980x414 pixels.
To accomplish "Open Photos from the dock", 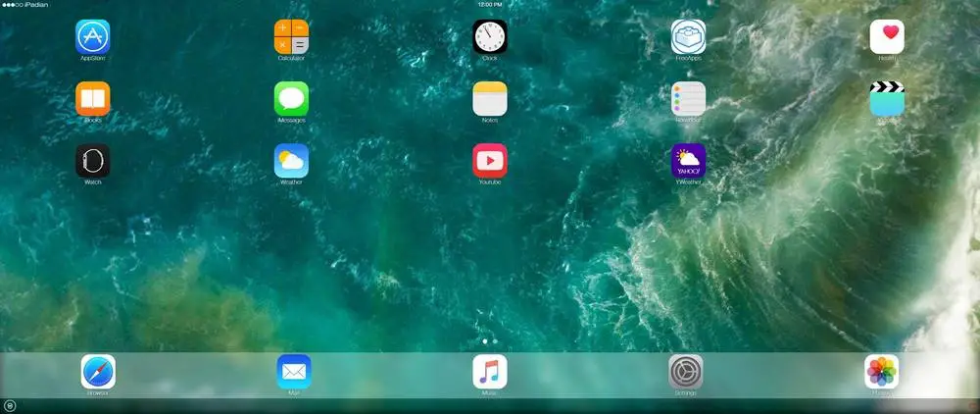I will (x=881, y=372).
